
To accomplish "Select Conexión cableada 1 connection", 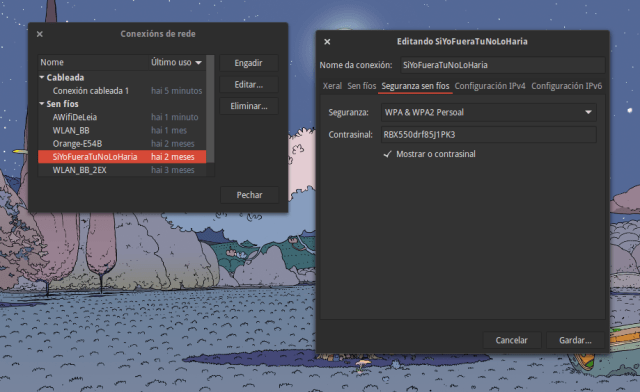I will (122, 91).
